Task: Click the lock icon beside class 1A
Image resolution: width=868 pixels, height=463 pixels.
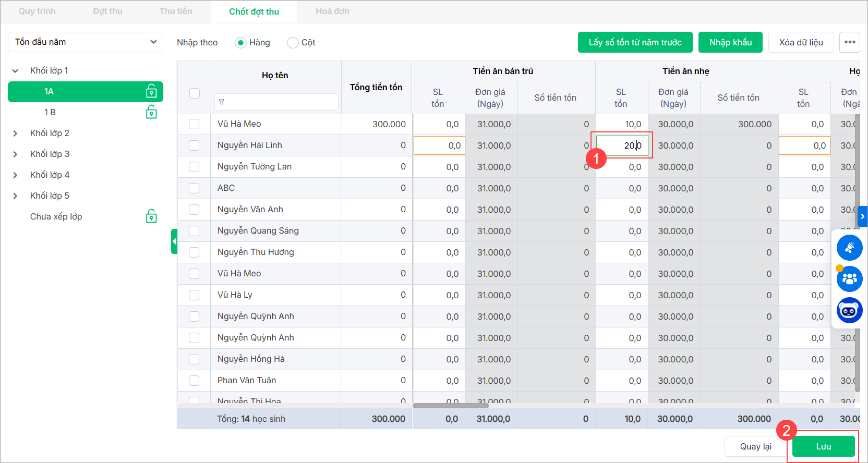Action: click(x=151, y=92)
